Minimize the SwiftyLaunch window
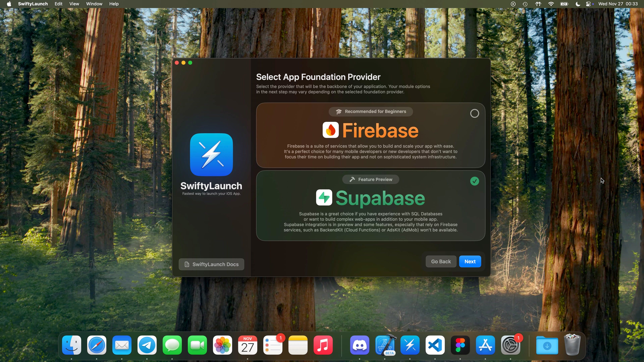Image resolution: width=644 pixels, height=362 pixels. [183, 63]
